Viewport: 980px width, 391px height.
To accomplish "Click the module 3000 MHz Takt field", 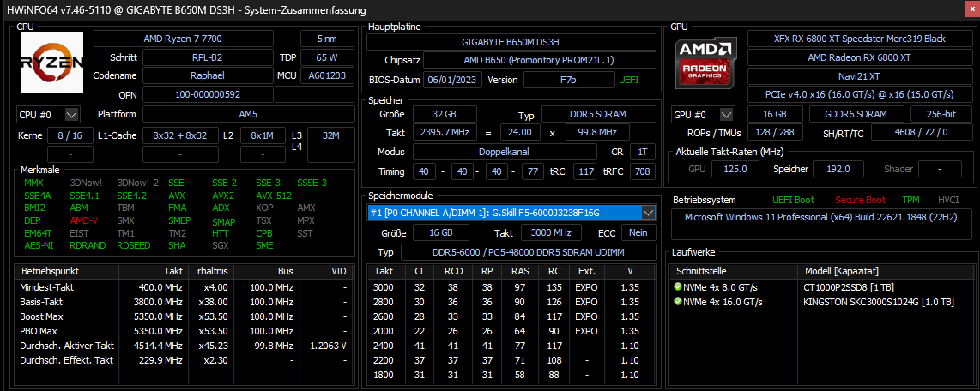I will (x=551, y=232).
